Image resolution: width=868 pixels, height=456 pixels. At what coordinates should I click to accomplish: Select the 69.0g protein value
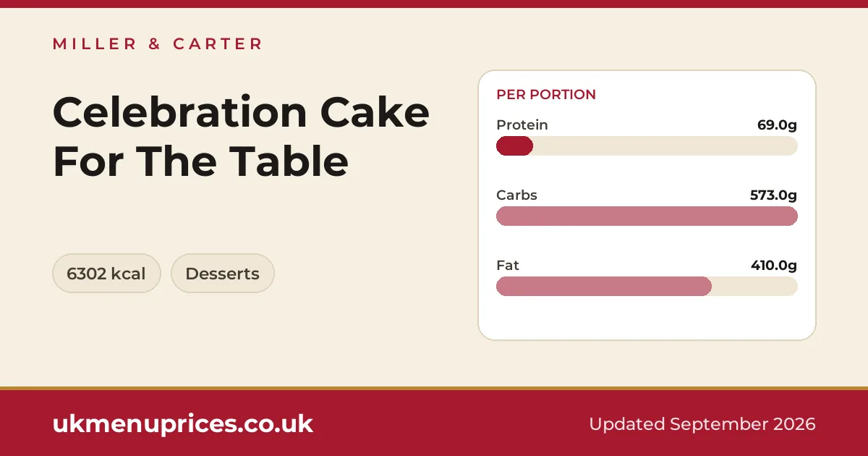click(x=777, y=125)
